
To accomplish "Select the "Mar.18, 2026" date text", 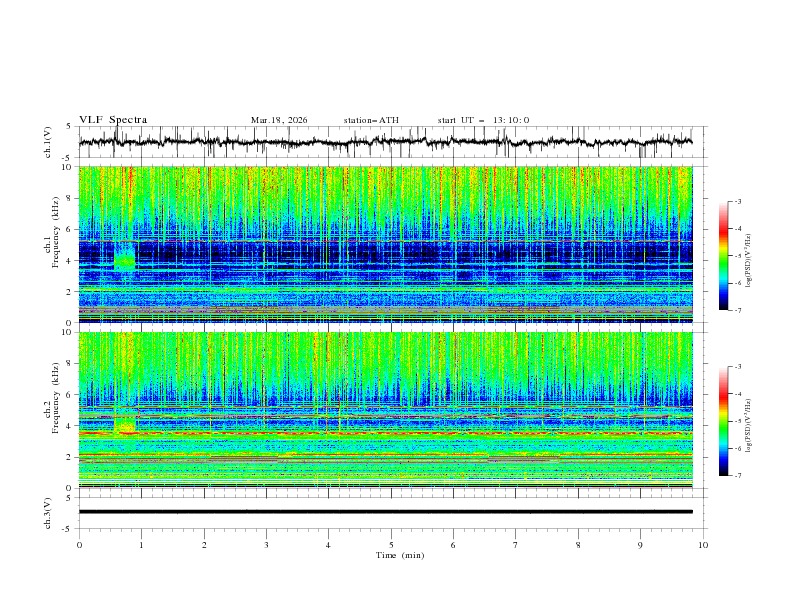I will (279, 120).
